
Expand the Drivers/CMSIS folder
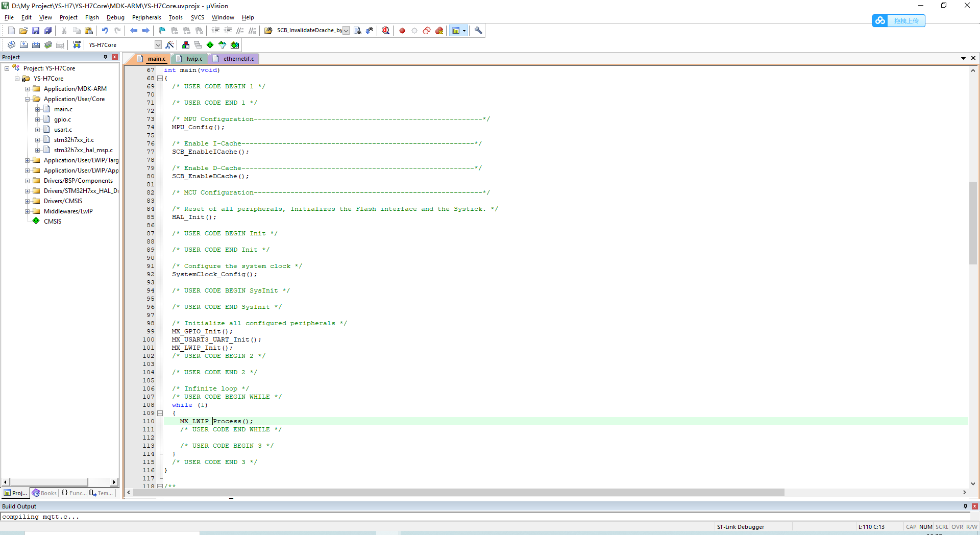point(27,201)
